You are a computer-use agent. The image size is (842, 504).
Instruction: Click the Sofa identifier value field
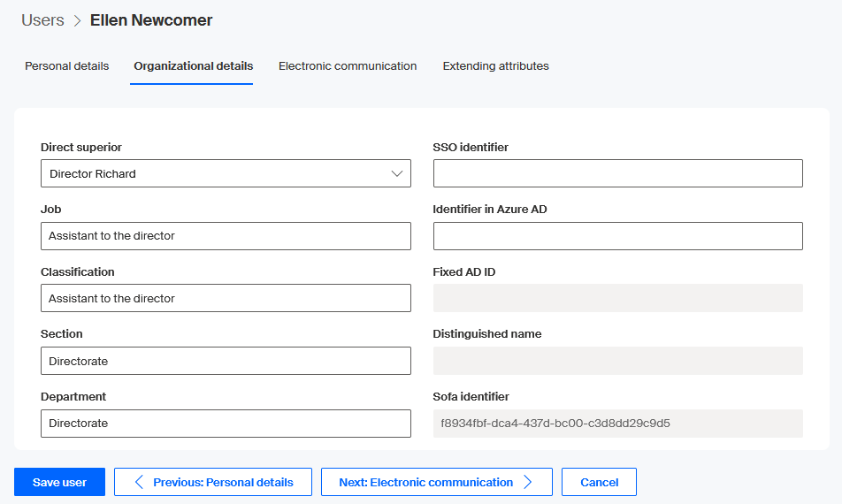click(x=617, y=424)
